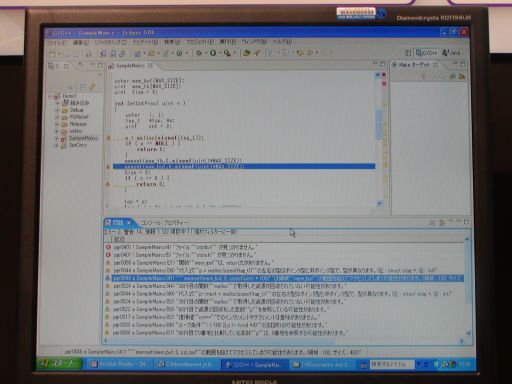Expand the Debug folder in project tree
Image resolution: width=512 pixels, height=384 pixels.
57,110
